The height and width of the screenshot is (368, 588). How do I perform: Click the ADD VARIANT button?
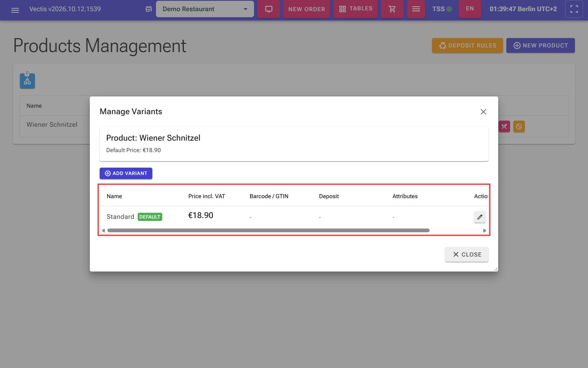click(126, 173)
